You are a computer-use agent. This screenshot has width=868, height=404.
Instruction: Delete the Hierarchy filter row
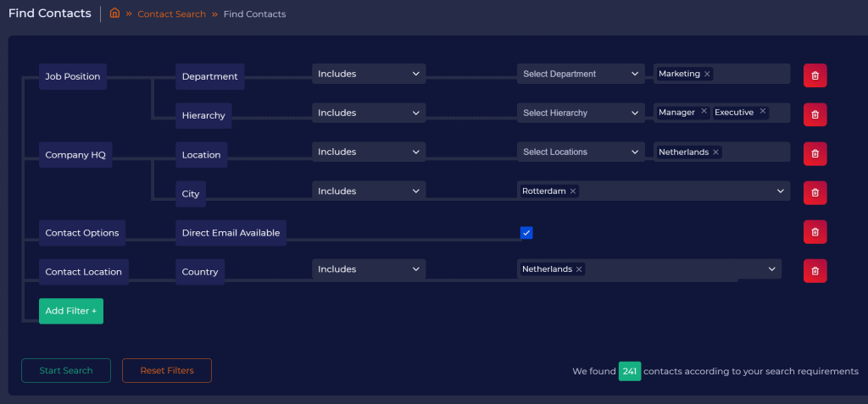click(x=815, y=114)
